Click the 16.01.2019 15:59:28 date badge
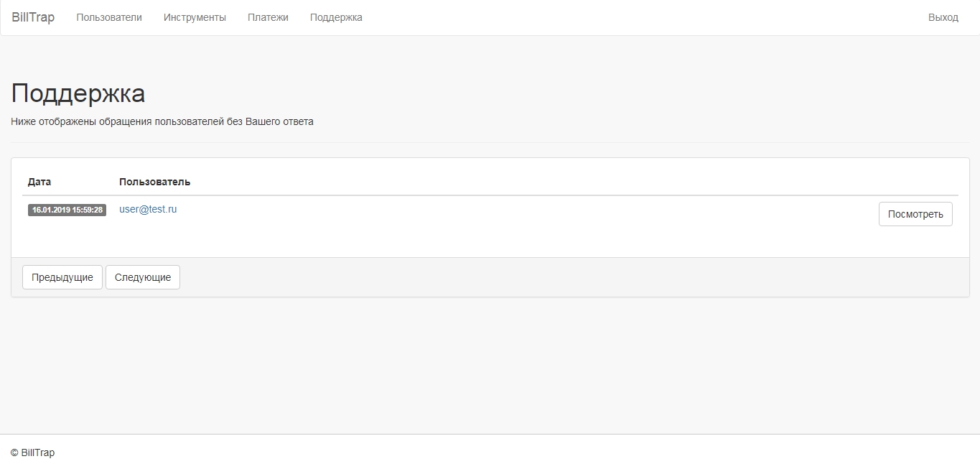 click(67, 210)
